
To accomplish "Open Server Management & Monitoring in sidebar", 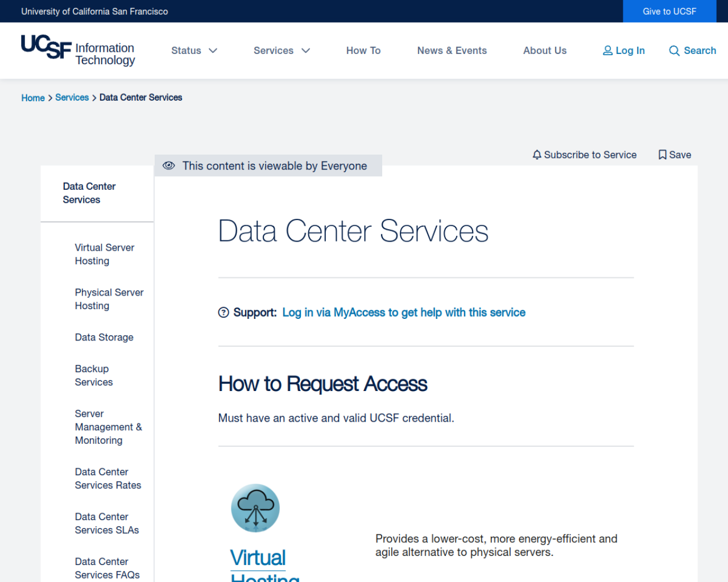I will pyautogui.click(x=109, y=427).
